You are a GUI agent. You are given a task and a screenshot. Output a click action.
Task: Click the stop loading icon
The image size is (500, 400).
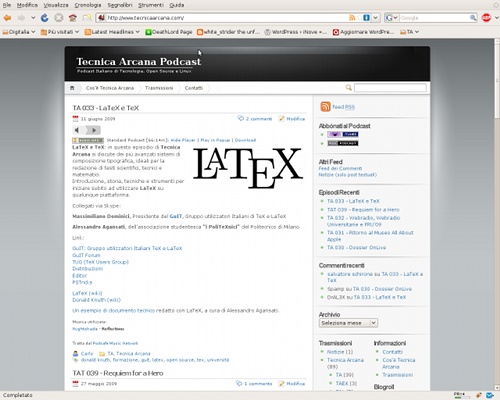tap(59, 18)
